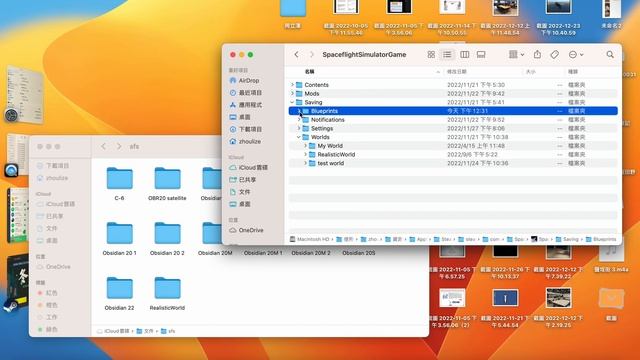The image size is (640, 360).
Task: Switch to column view in Finder toolbar
Action: (x=464, y=55)
